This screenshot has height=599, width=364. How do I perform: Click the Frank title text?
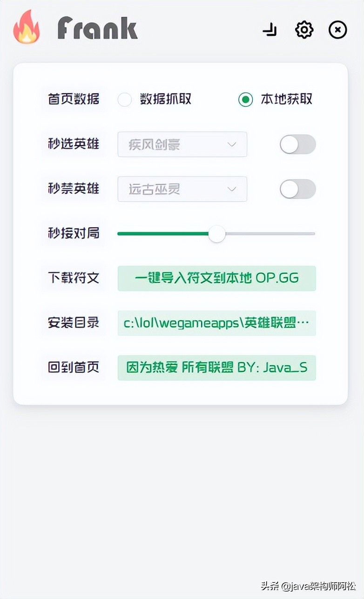(x=97, y=28)
